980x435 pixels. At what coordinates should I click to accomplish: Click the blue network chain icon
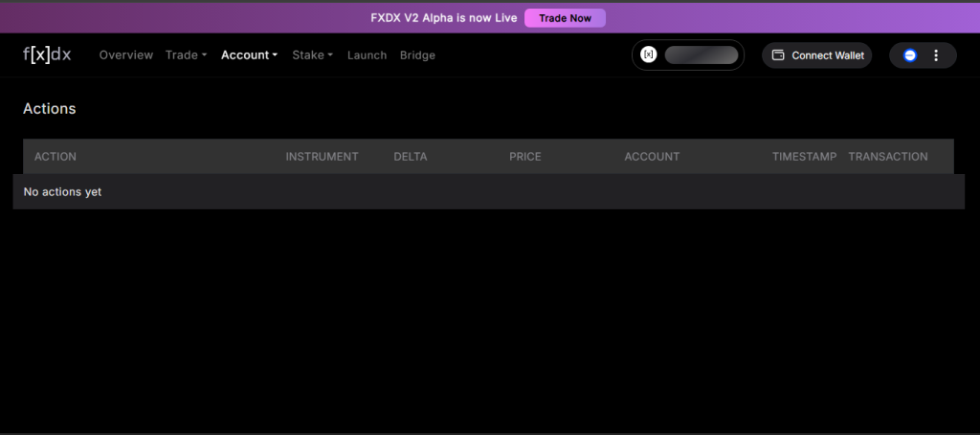pos(909,55)
